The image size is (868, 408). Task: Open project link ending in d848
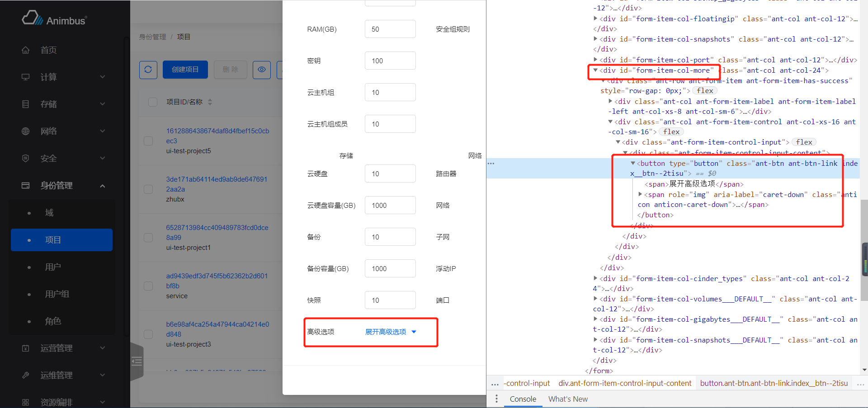217,329
